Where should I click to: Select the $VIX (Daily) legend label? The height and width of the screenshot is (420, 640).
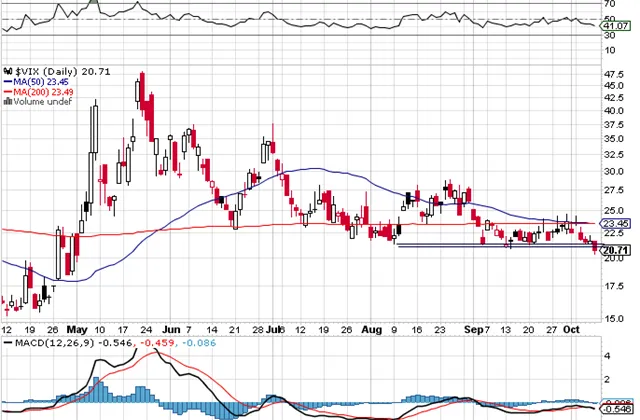click(50, 71)
